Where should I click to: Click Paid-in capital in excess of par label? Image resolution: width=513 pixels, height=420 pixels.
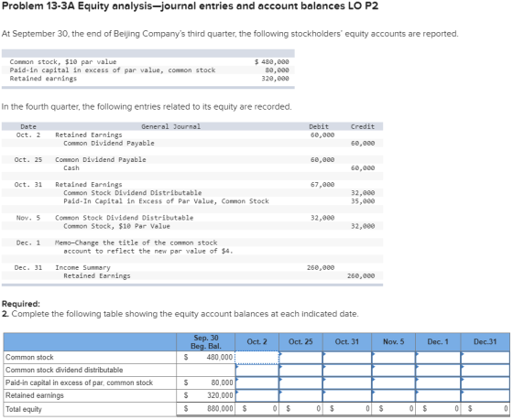click(x=79, y=382)
